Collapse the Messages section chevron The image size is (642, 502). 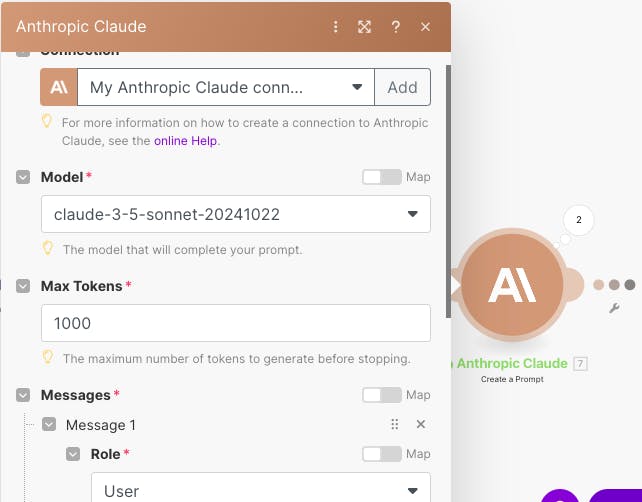tap(23, 395)
